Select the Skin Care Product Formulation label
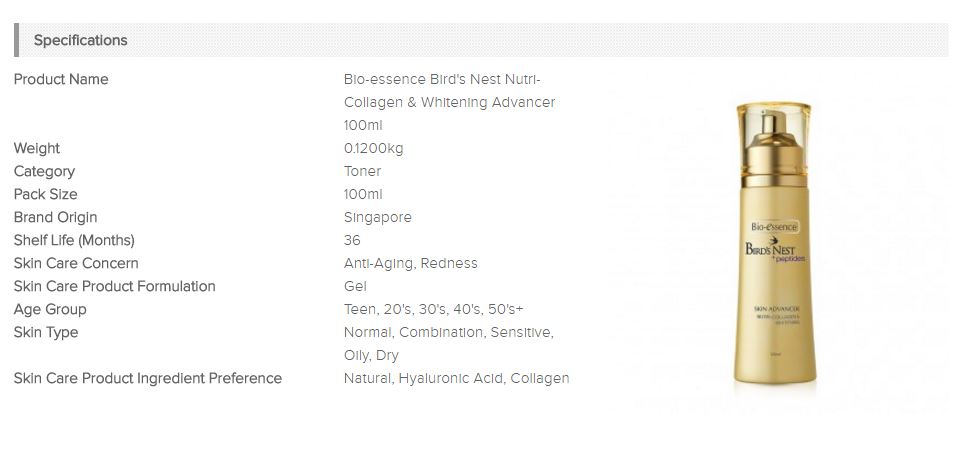Screen dimensions: 958x455 point(114,286)
